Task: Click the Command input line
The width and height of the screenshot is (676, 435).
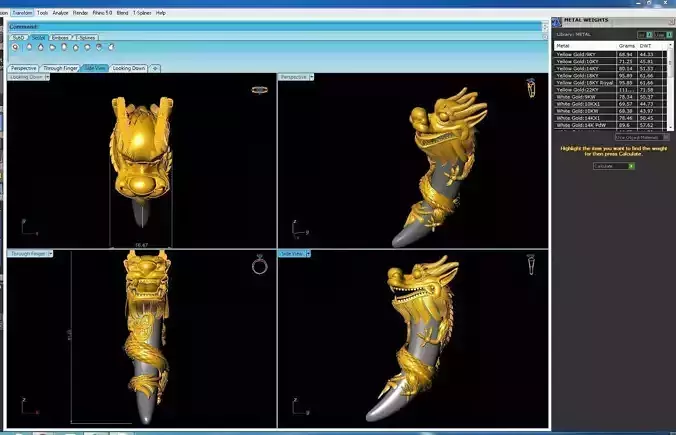Action: pos(275,27)
